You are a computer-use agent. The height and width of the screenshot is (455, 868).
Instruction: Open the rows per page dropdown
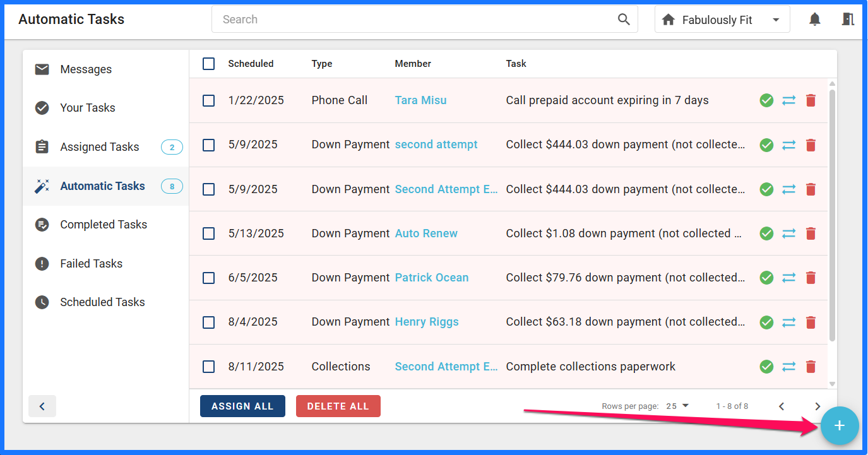click(x=678, y=406)
